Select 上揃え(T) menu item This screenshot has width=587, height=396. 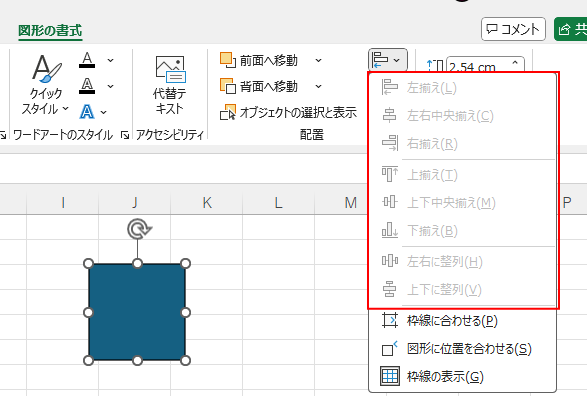[462, 175]
